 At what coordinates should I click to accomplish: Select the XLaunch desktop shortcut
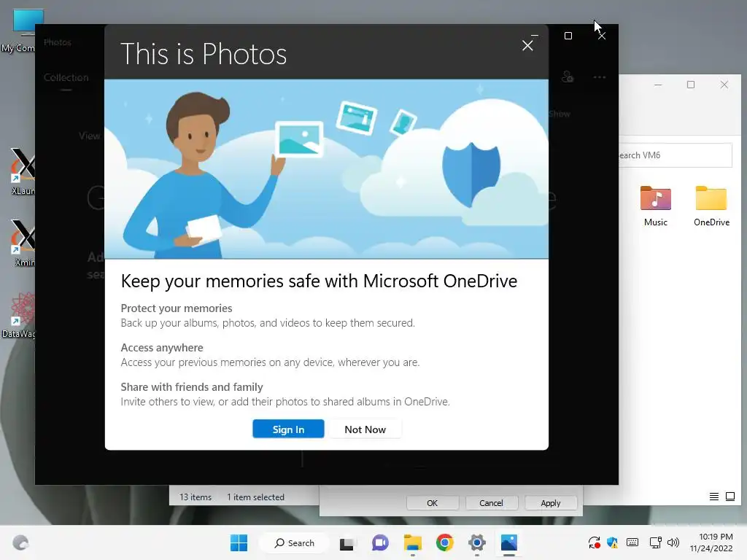[x=22, y=171]
